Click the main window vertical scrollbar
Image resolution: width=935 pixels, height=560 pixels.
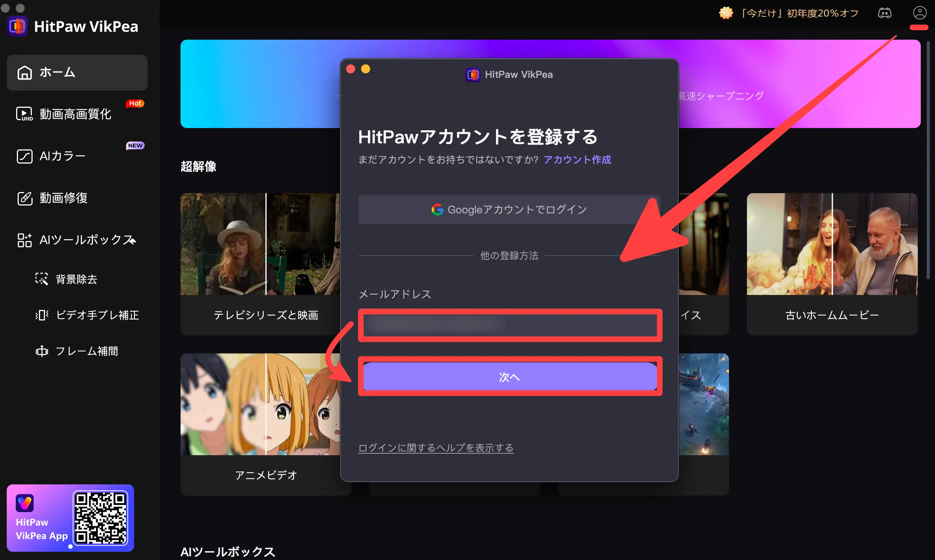coord(929,160)
